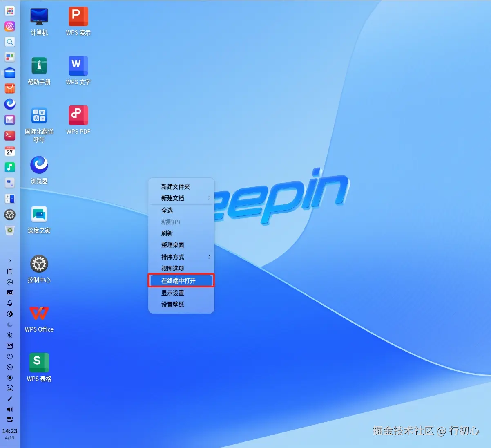The image size is (491, 448).
Task: Select the WPS PDF desktop icon
Action: pos(78,121)
